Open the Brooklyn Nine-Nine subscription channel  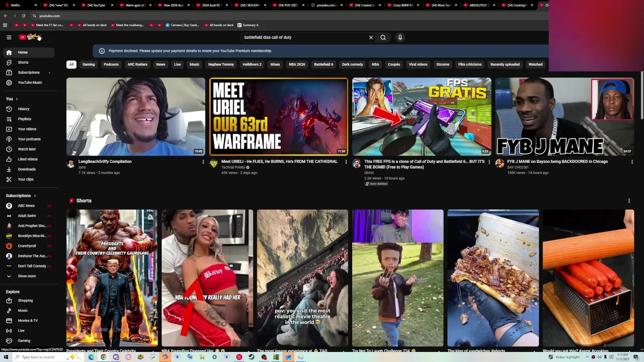coord(29,236)
